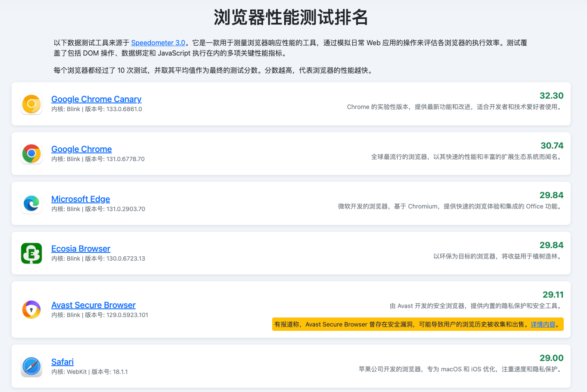Image resolution: width=587 pixels, height=392 pixels.
Task: Open the Avast Secure Browser link
Action: 93,305
